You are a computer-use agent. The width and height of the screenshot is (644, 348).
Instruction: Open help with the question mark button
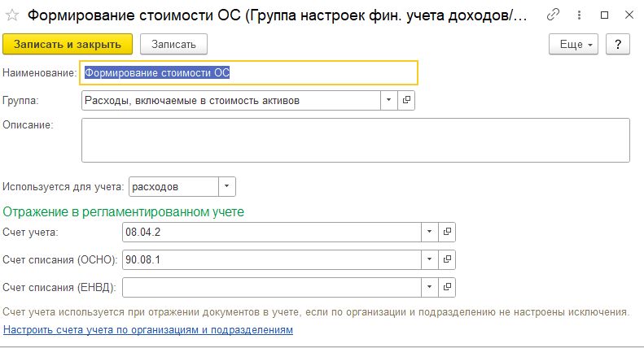[618, 44]
